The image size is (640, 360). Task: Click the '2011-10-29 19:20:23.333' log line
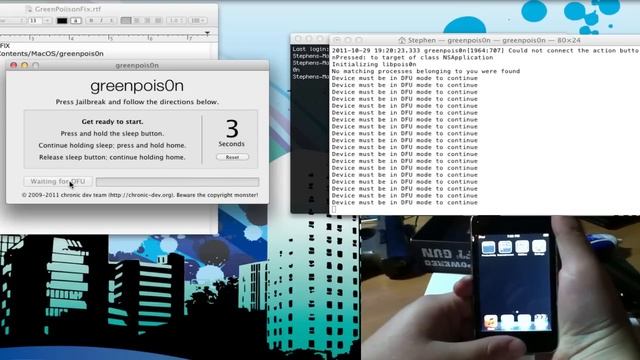[485, 50]
